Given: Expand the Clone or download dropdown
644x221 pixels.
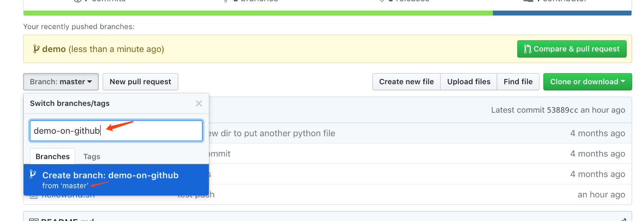Looking at the screenshot, I should pos(587,82).
